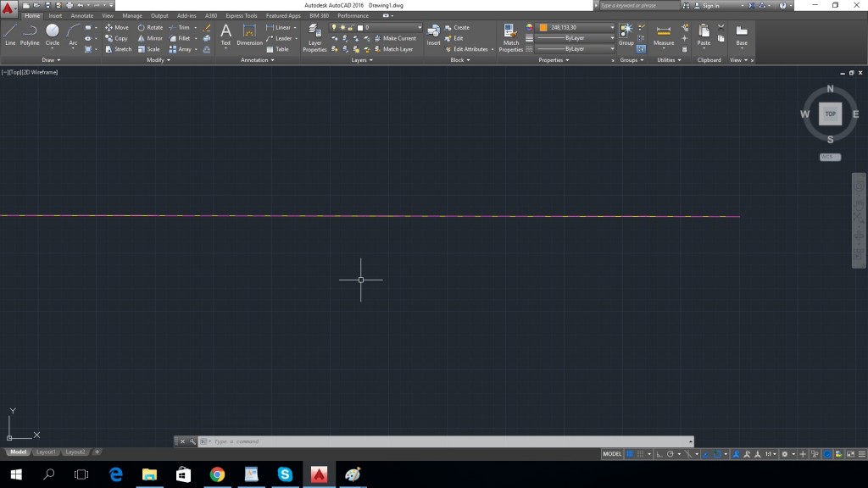This screenshot has height=488, width=868.
Task: Click the Erase tool icon
Action: 207,27
